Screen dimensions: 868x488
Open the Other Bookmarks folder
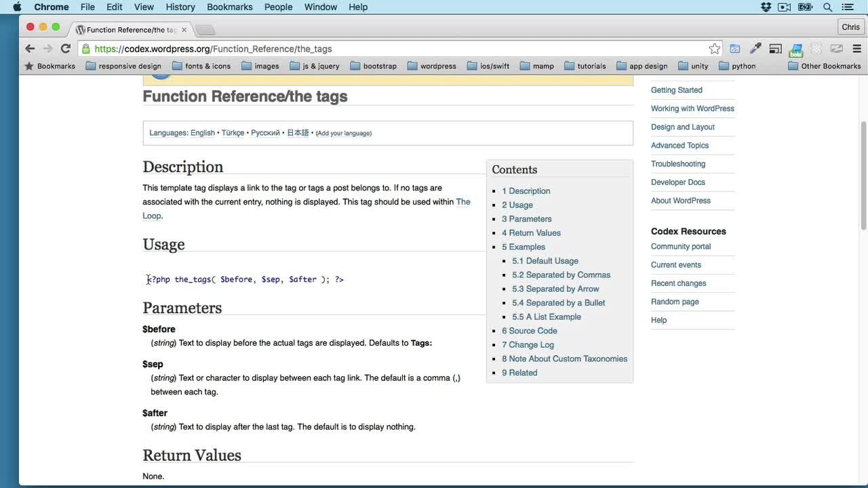tap(825, 66)
